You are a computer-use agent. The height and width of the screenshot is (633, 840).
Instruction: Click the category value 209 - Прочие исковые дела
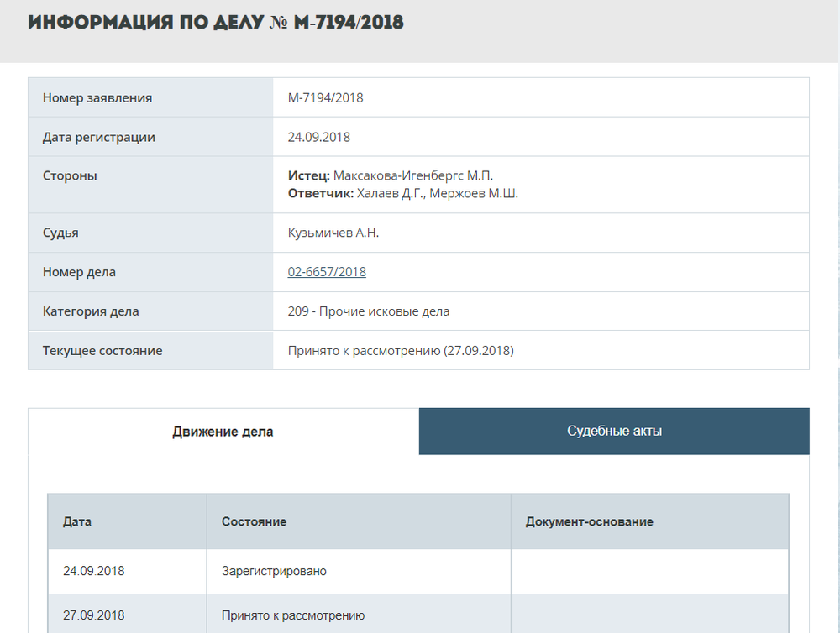pyautogui.click(x=369, y=311)
